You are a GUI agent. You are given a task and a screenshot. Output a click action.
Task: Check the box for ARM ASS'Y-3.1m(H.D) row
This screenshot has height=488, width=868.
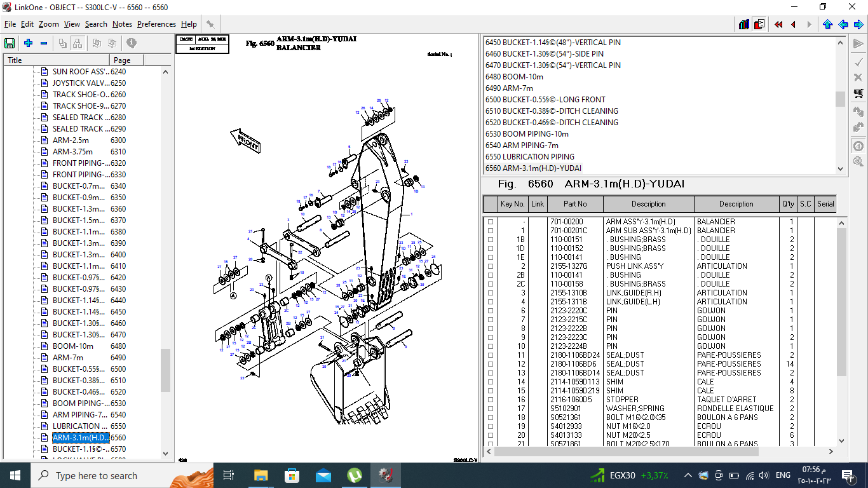click(491, 222)
